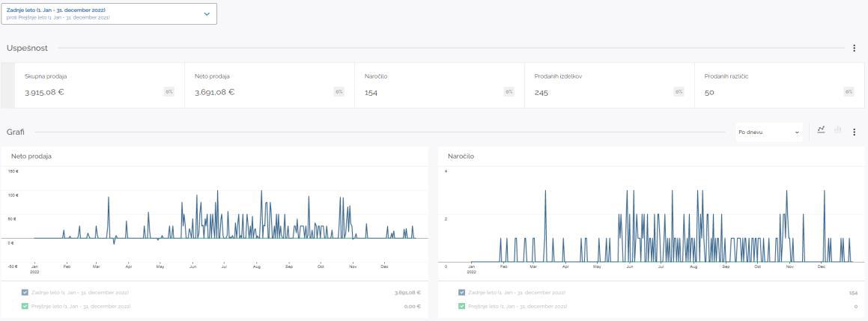Image resolution: width=868 pixels, height=321 pixels.
Task: Click the 3.915,08 € total value
Action: 44,93
